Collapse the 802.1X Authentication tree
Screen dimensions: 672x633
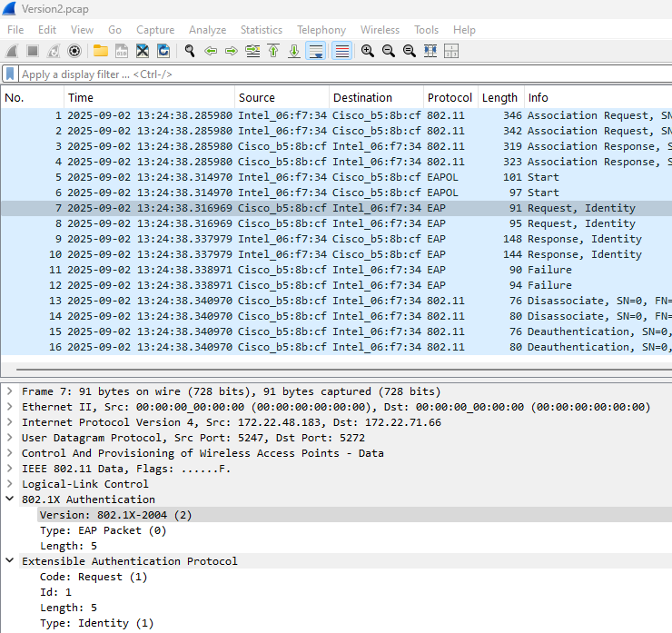[x=9, y=499]
